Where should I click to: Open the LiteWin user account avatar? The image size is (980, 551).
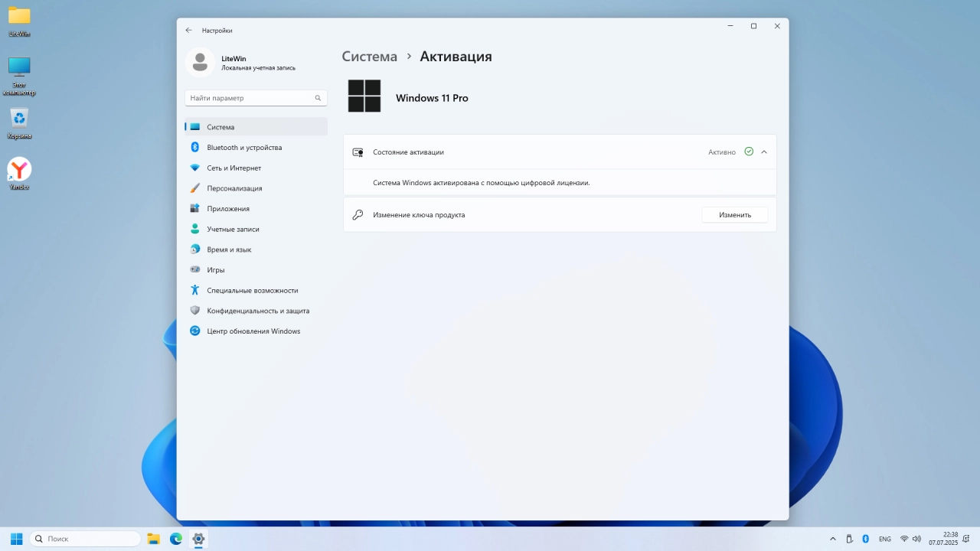200,62
